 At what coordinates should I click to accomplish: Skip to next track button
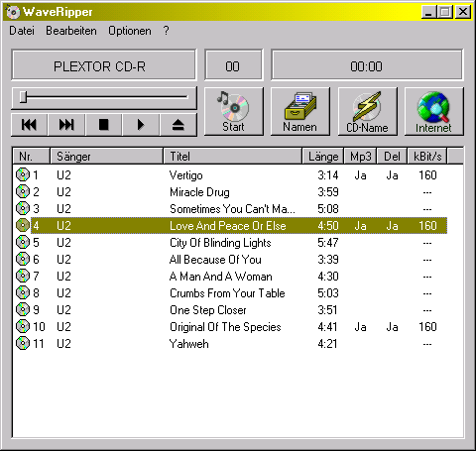[x=66, y=125]
